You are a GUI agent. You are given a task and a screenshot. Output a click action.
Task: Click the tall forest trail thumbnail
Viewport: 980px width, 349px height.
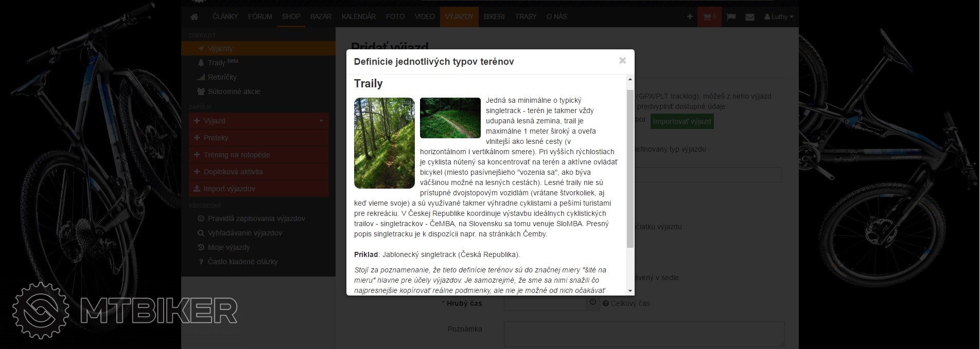tap(384, 143)
